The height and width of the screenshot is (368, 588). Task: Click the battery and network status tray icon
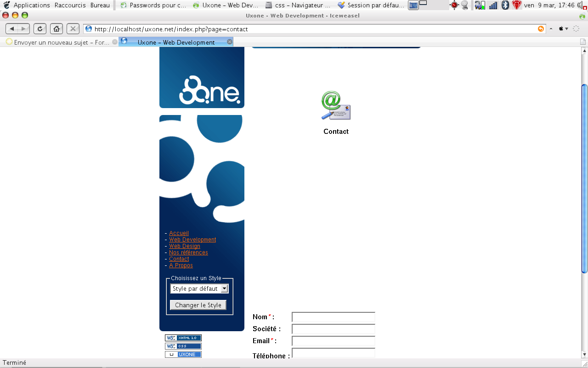[480, 5]
